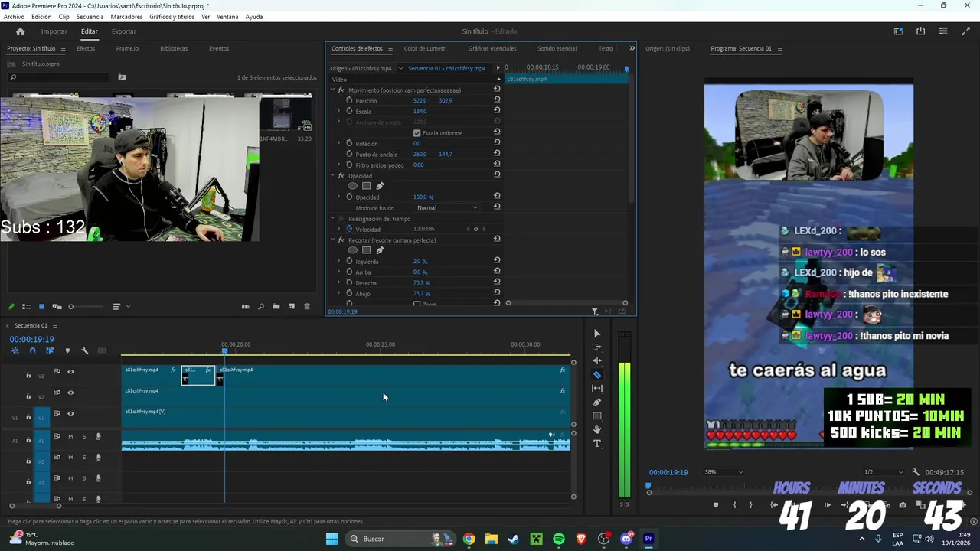Select the Slip tool
980x551 pixels.
597,389
